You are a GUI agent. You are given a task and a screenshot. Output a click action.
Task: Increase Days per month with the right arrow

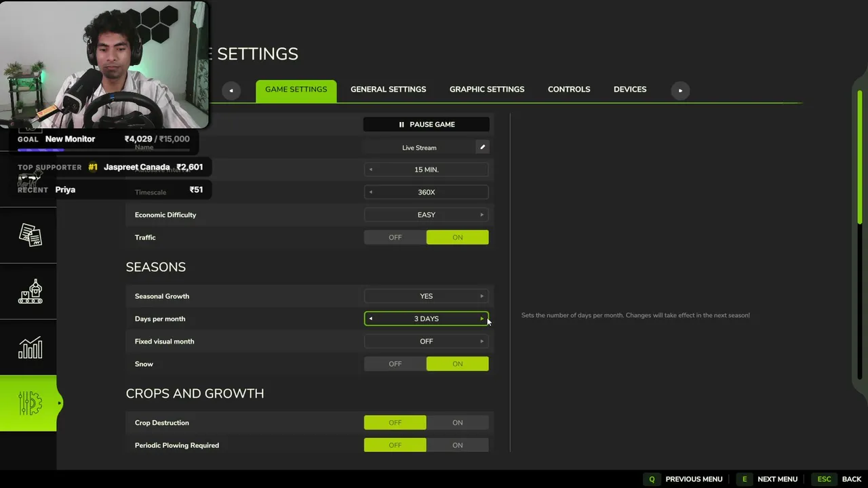pyautogui.click(x=482, y=319)
